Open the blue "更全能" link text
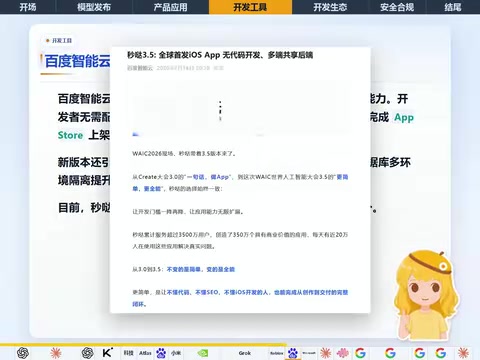The height and width of the screenshot is (360, 480). (153, 189)
